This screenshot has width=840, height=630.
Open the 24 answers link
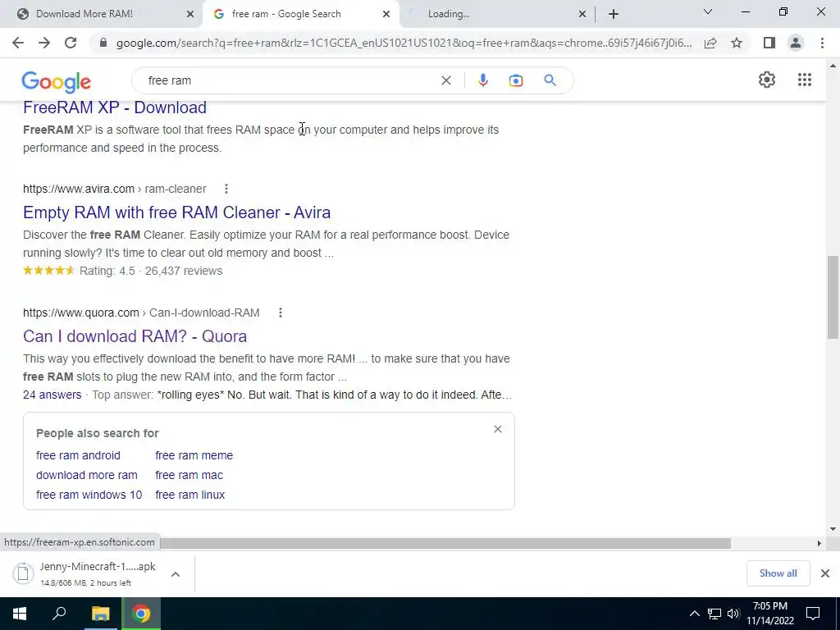[52, 395]
